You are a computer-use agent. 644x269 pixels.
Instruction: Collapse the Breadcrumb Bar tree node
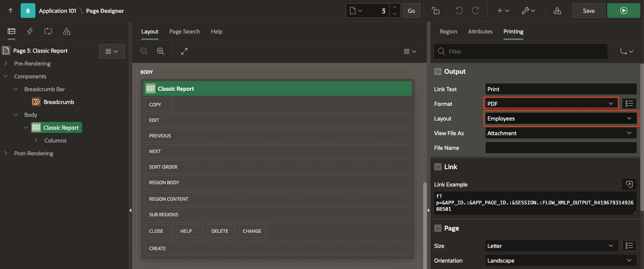point(15,89)
